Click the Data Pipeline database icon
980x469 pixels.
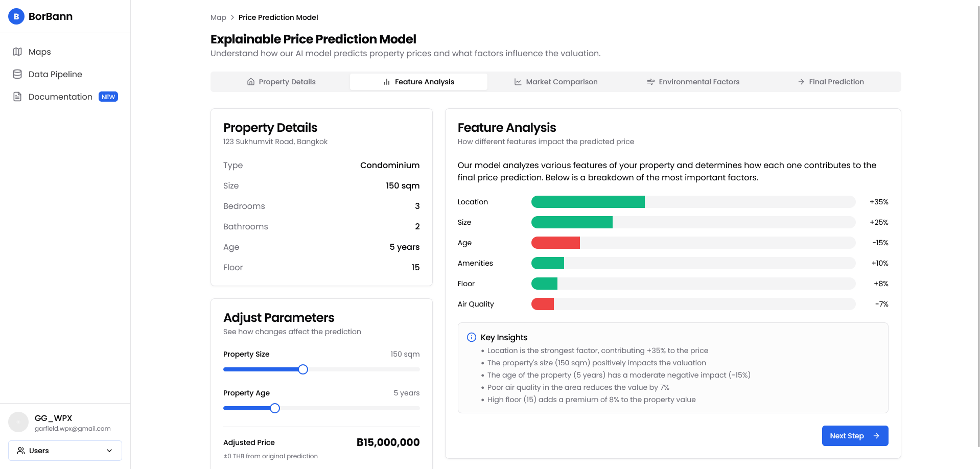pyautogui.click(x=17, y=74)
